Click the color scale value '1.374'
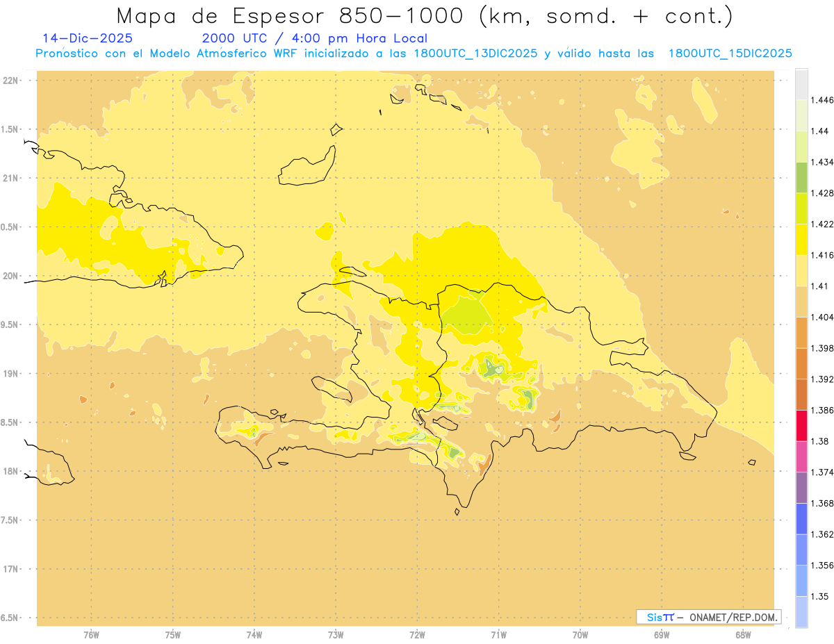 (824, 472)
